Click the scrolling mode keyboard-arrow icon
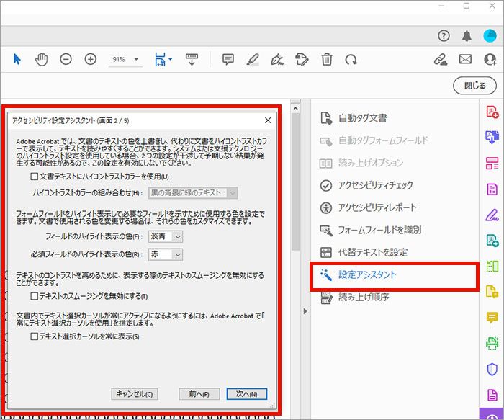This screenshot has width=504, height=420. point(192,60)
